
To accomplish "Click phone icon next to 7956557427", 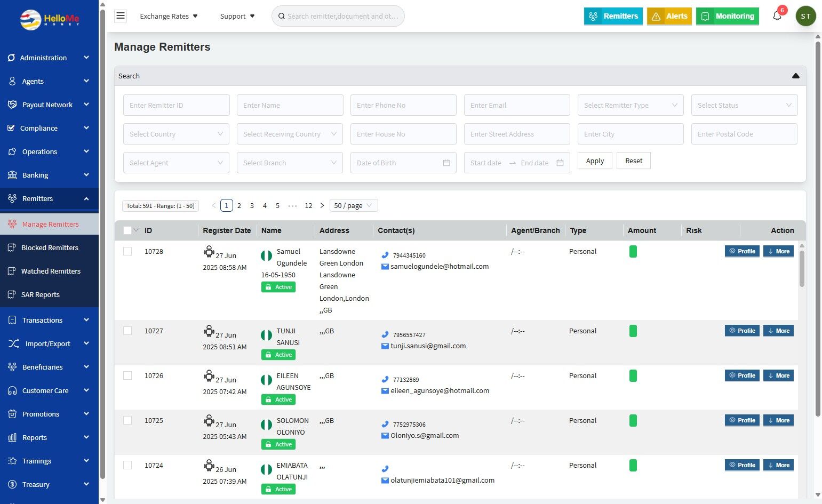I will coord(385,334).
